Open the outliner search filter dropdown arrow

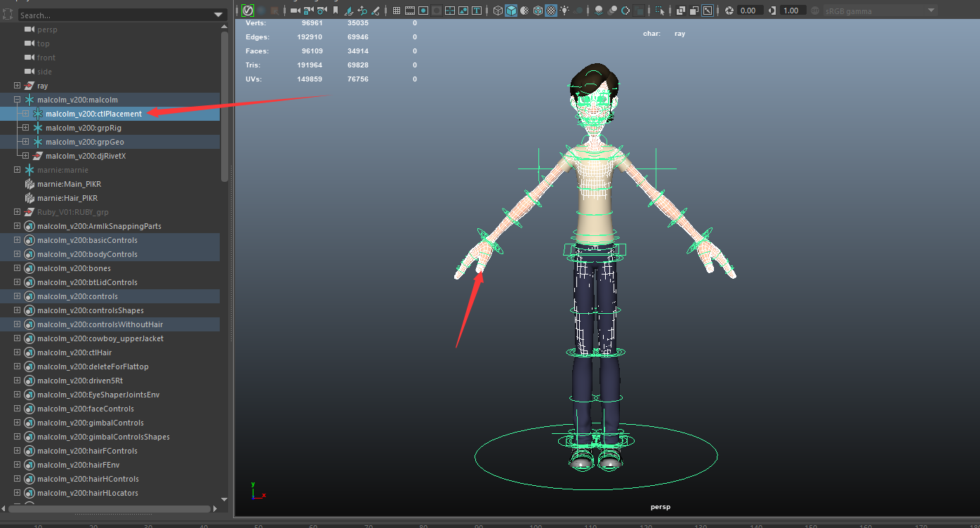pyautogui.click(x=218, y=15)
